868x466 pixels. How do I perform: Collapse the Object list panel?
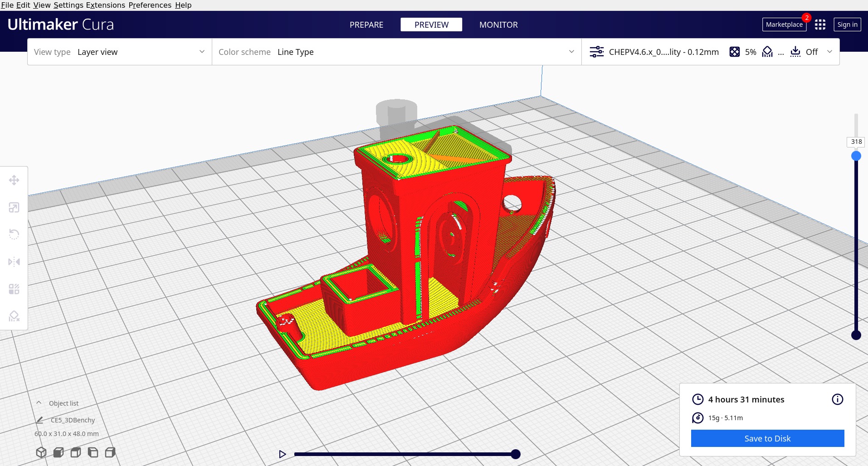(x=39, y=403)
